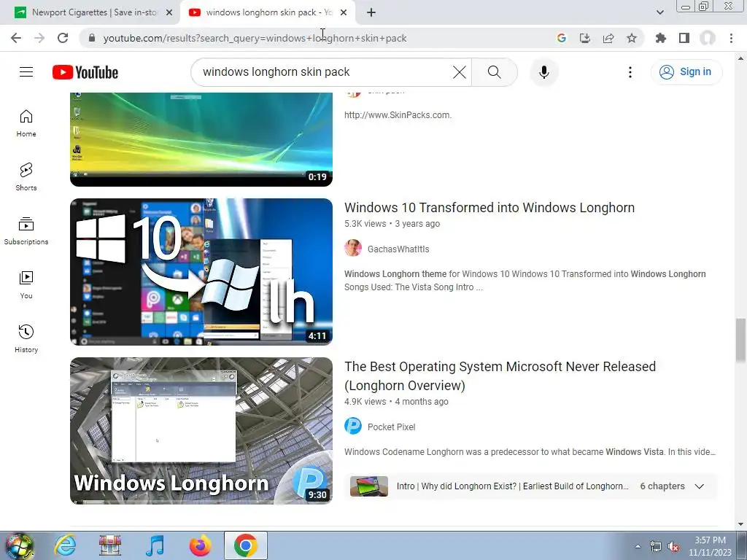Go to Home in the sidebar
Image resolution: width=747 pixels, height=560 pixels.
tap(26, 123)
